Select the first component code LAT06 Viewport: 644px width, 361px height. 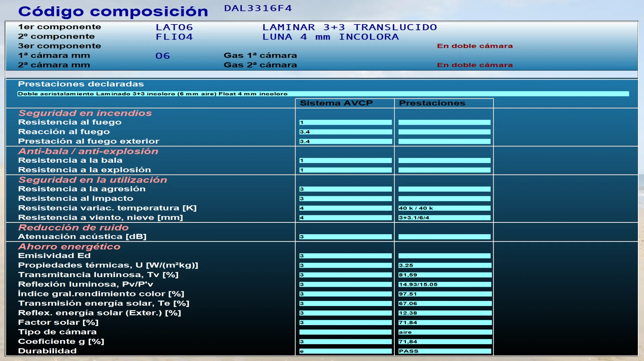coord(174,27)
